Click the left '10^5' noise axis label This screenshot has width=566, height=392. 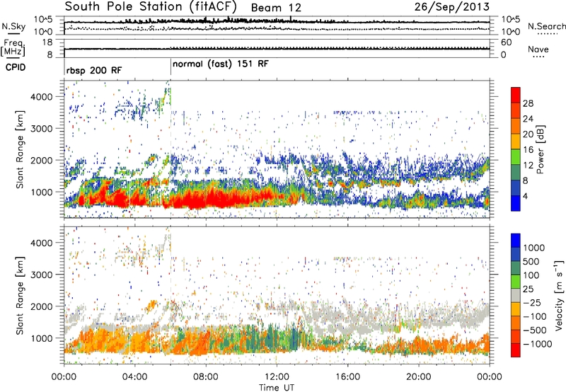click(x=43, y=19)
